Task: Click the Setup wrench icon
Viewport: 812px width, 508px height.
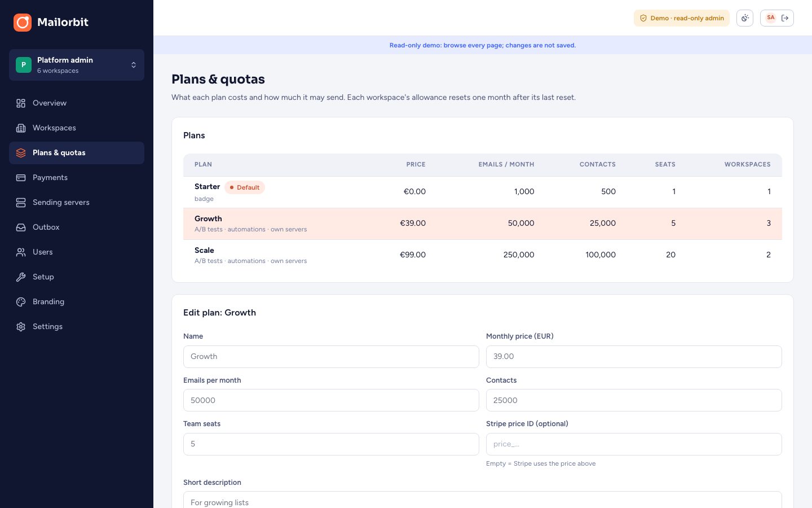Action: (21, 277)
